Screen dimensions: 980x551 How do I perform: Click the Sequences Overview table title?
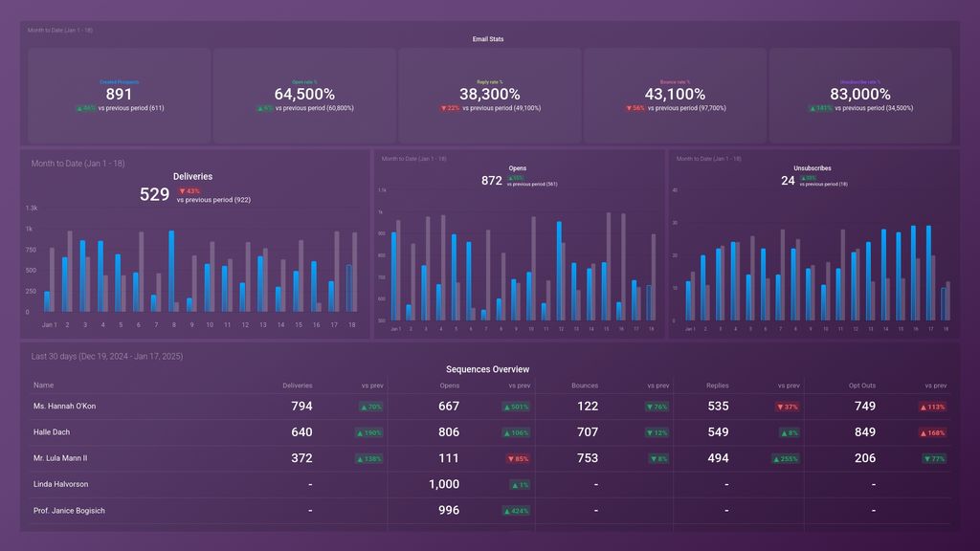(487, 369)
